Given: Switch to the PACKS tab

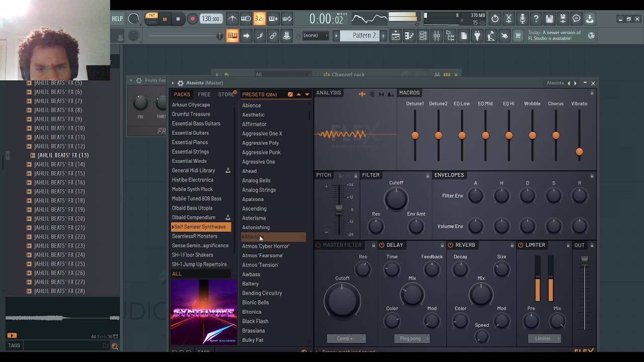Looking at the screenshot, I should pyautogui.click(x=182, y=95).
